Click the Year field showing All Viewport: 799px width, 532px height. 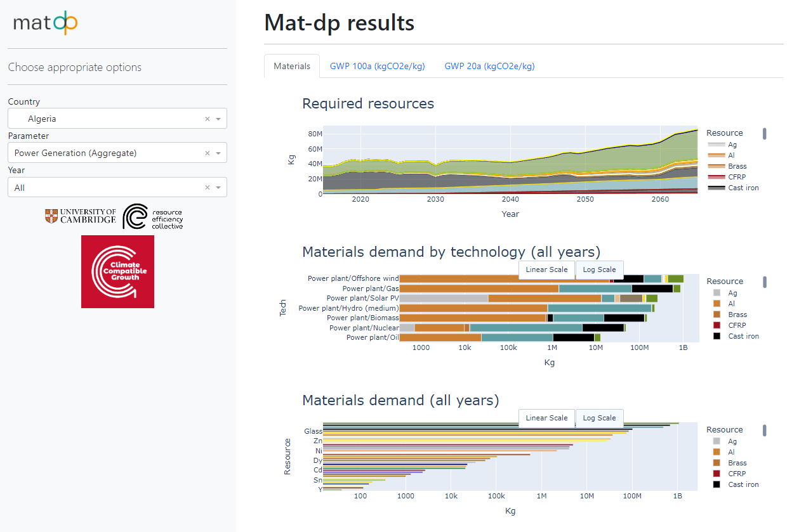coord(117,187)
